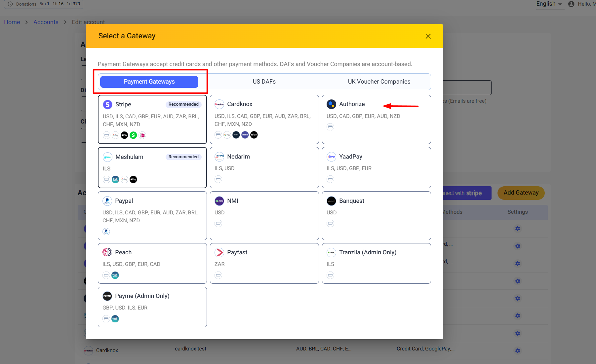Select the Meshulam gateway name
The height and width of the screenshot is (364, 596).
(x=129, y=157)
